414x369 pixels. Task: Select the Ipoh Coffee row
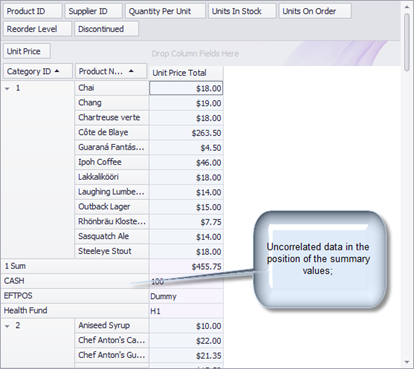(112, 162)
